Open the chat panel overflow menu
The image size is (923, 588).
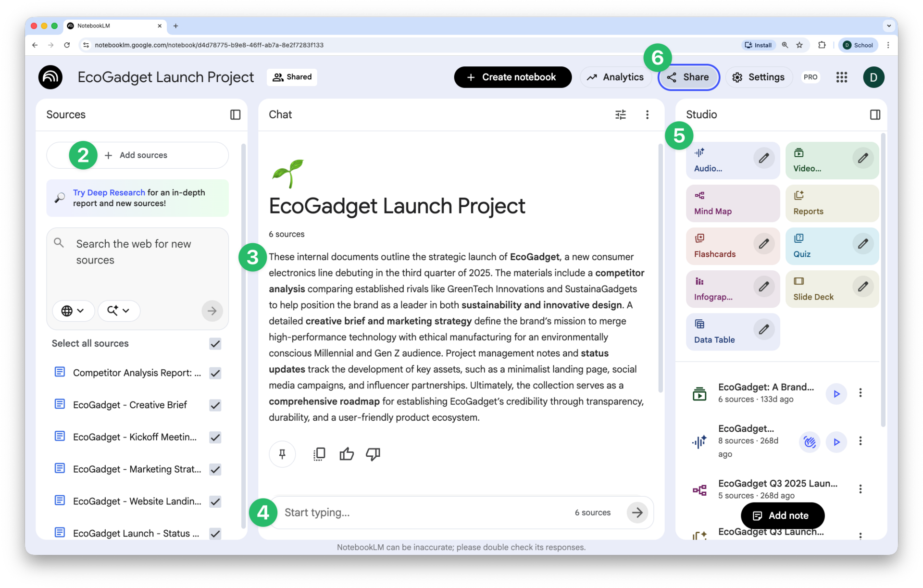[x=647, y=114]
